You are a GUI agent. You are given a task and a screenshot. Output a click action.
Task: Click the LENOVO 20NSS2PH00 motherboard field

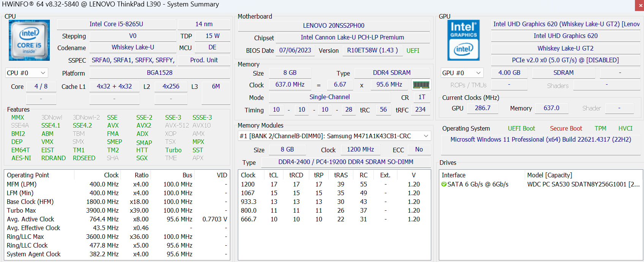pos(334,25)
